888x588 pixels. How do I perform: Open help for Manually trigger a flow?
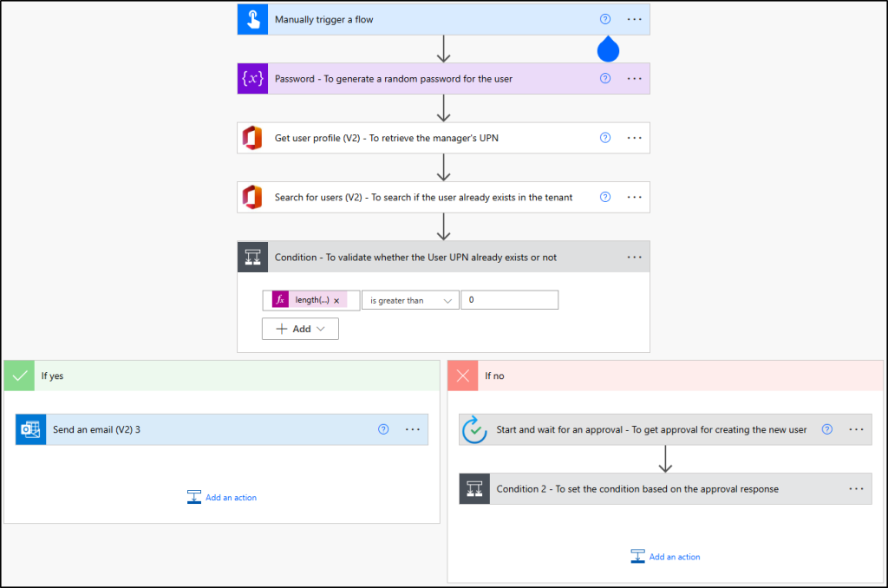coord(605,19)
